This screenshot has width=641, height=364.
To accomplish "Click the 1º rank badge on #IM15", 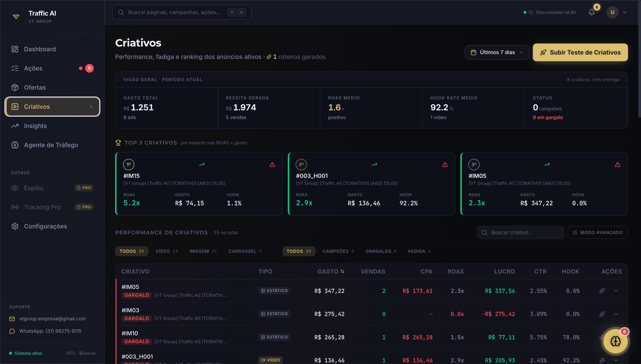I will (129, 165).
